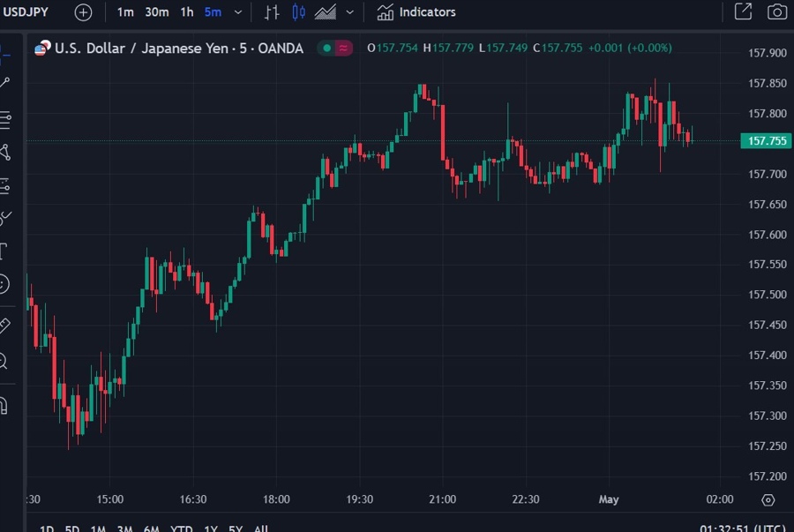The width and height of the screenshot is (794, 532).
Task: Click the low value L157.749
Action: click(504, 49)
